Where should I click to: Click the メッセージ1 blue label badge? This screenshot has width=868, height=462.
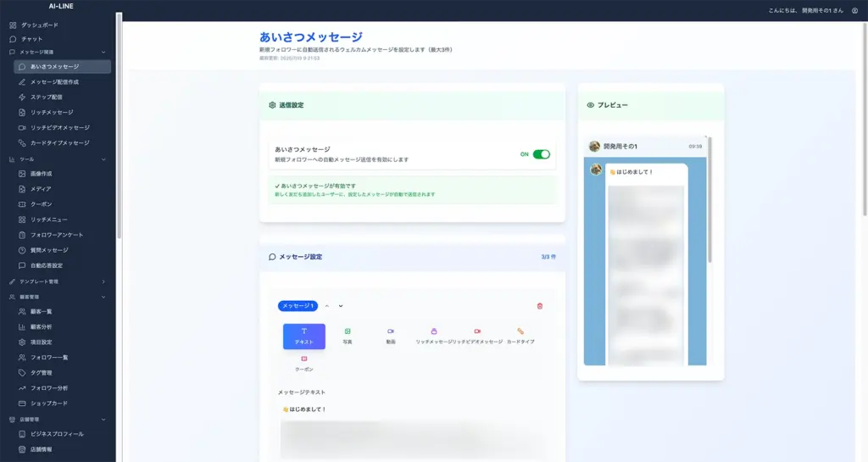click(298, 306)
